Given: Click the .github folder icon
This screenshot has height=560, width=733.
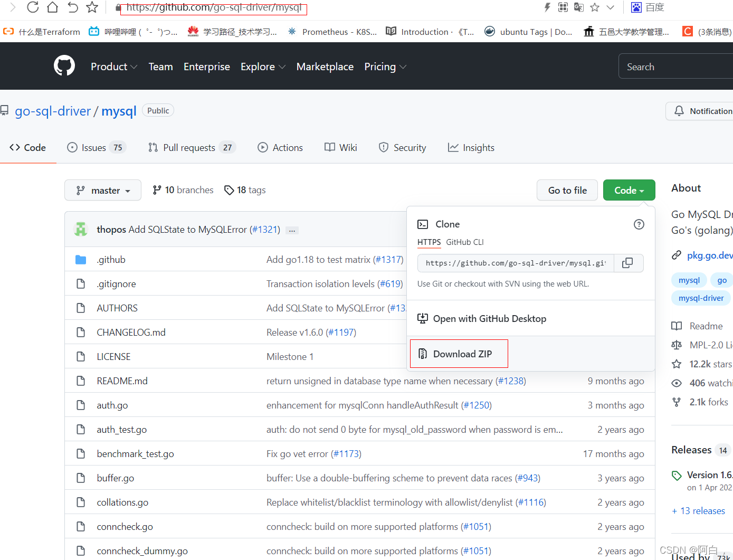Looking at the screenshot, I should 81,260.
